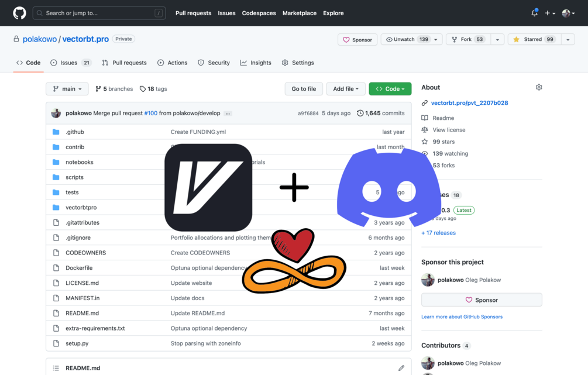Open commit hash a9f6884

[308, 113]
